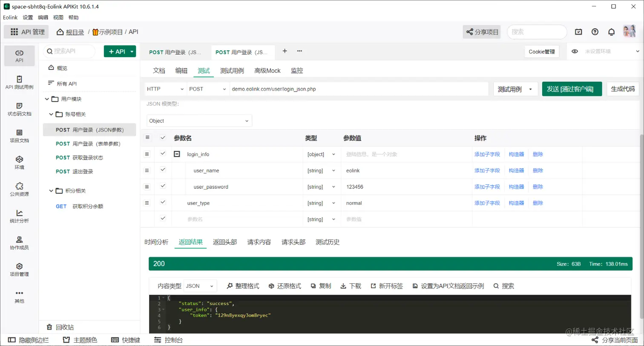Open the API 管理 grid menu
This screenshot has height=346, width=644.
26,32
